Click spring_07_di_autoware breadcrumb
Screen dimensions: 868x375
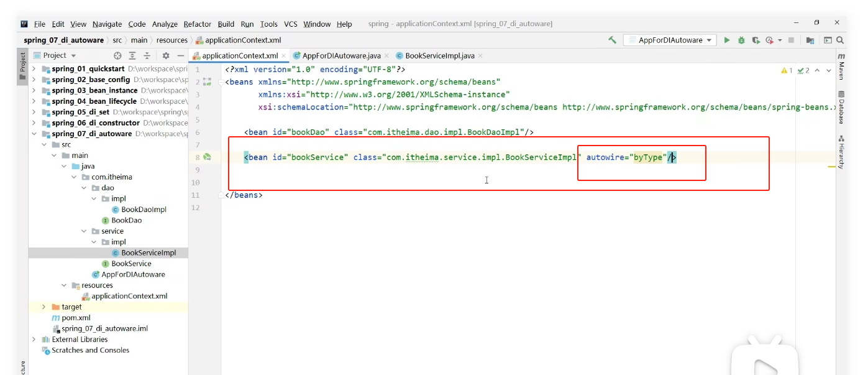pos(64,40)
